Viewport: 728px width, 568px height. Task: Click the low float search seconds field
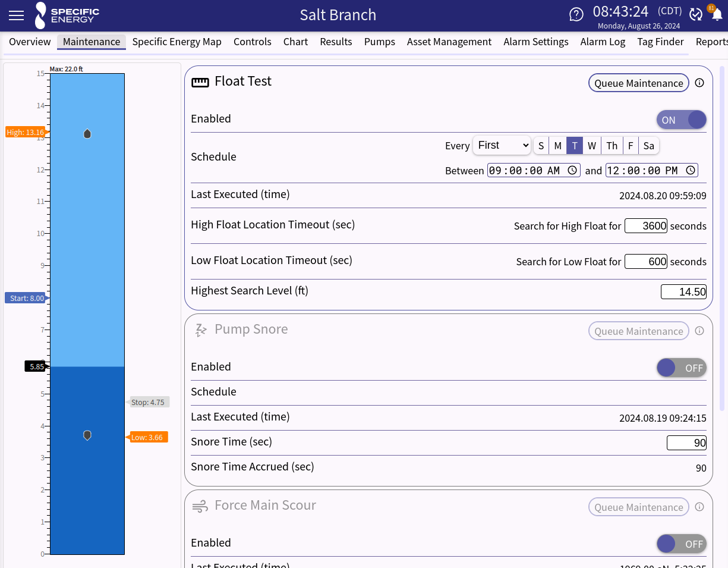646,261
